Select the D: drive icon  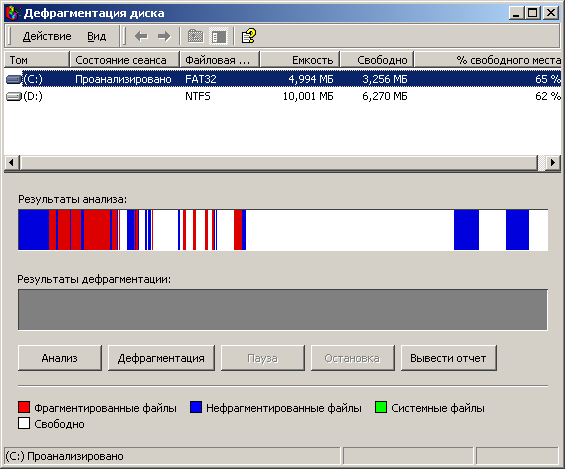pos(14,96)
